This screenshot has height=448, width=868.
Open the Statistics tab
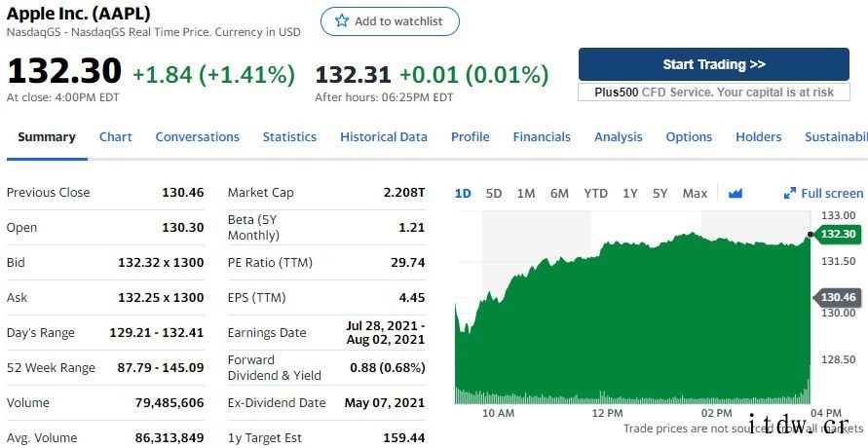289,137
